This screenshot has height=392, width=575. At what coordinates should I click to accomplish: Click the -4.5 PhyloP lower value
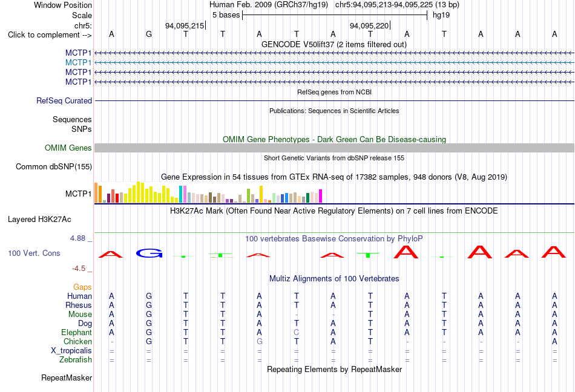(79, 269)
